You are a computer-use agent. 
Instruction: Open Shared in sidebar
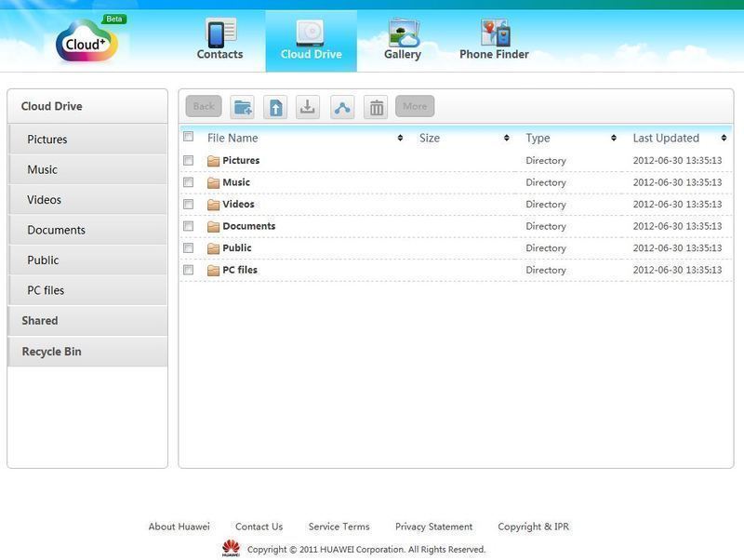point(87,321)
